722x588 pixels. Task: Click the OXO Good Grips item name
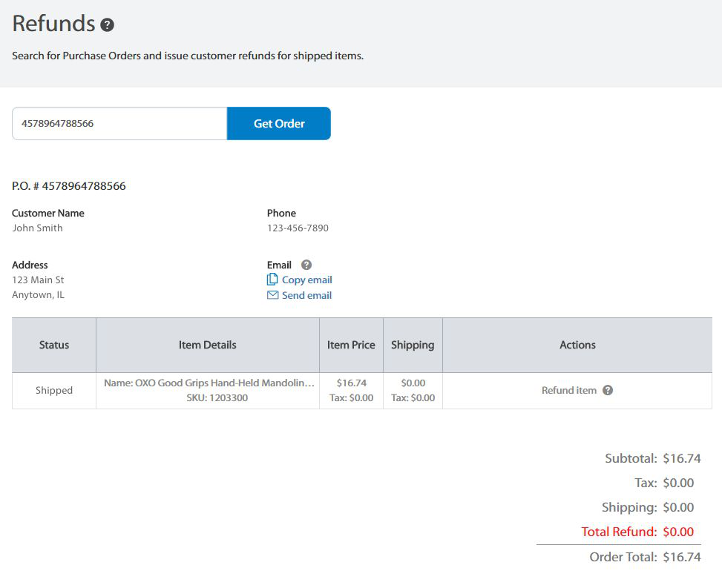coord(209,383)
